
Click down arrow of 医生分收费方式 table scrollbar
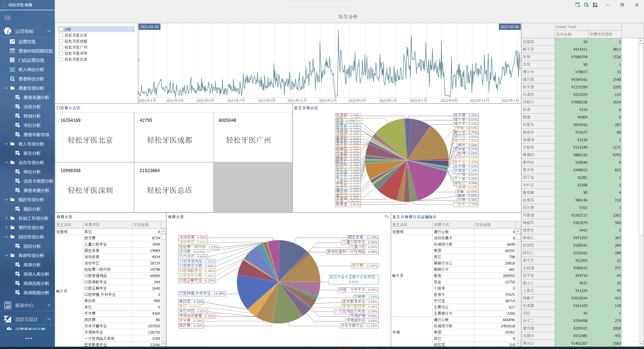click(x=518, y=344)
